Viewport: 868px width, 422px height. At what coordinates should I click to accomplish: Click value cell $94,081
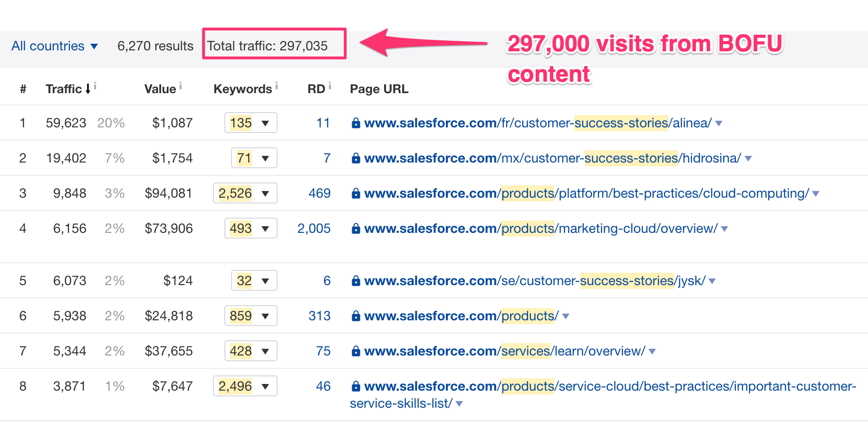coord(168,193)
